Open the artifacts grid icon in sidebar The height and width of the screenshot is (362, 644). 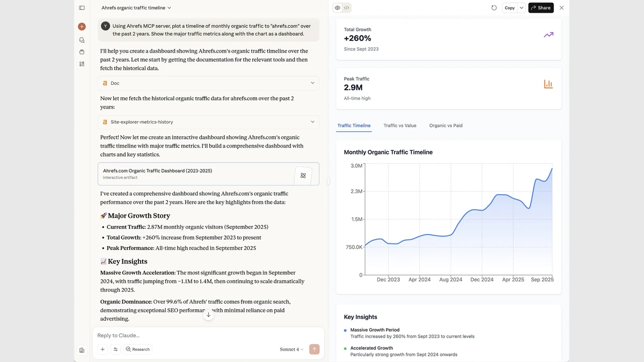click(82, 64)
